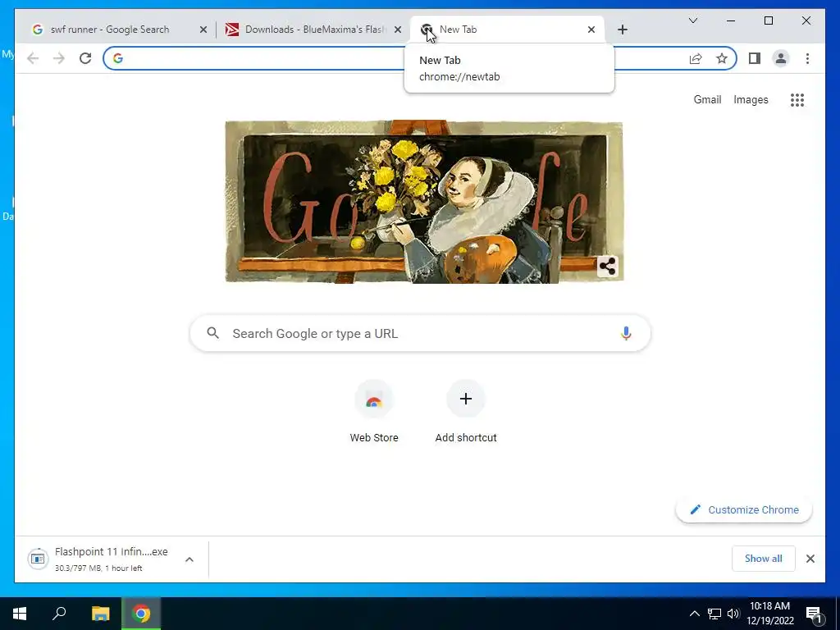Viewport: 840px width, 630px height.
Task: Open the Google Doodle painting
Action: tap(424, 202)
